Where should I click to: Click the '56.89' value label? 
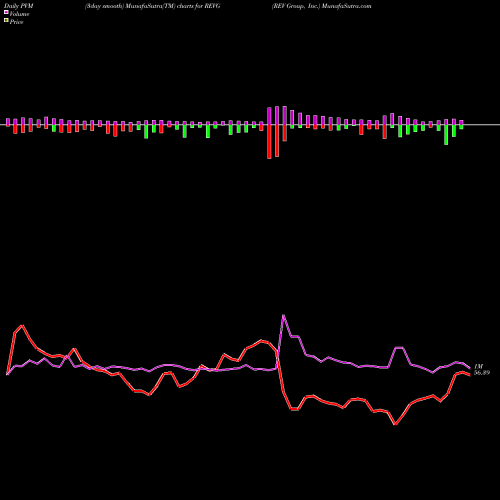482,373
